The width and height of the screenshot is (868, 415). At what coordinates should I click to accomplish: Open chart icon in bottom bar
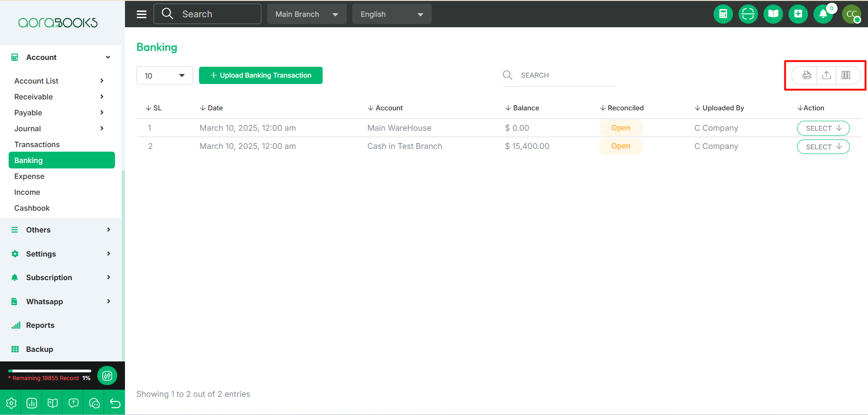pyautogui.click(x=32, y=403)
